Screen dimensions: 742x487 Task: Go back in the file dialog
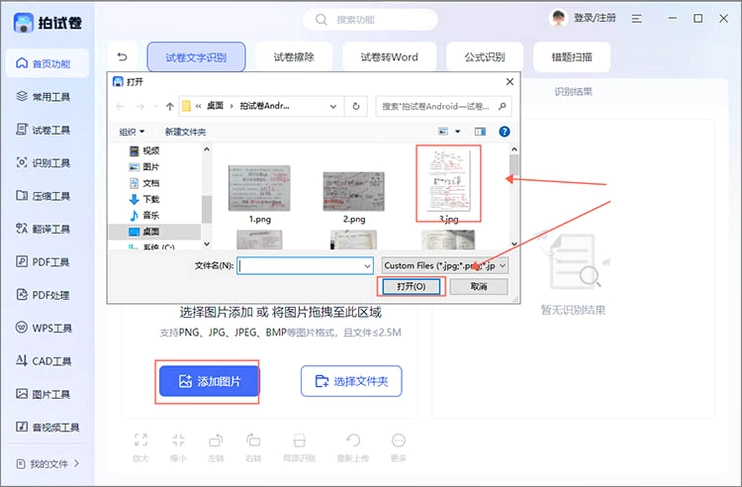click(120, 106)
